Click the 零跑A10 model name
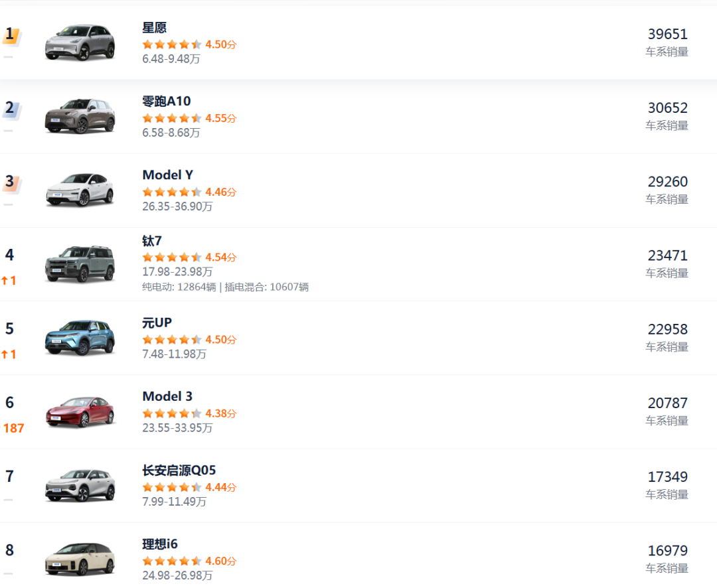 (x=167, y=101)
